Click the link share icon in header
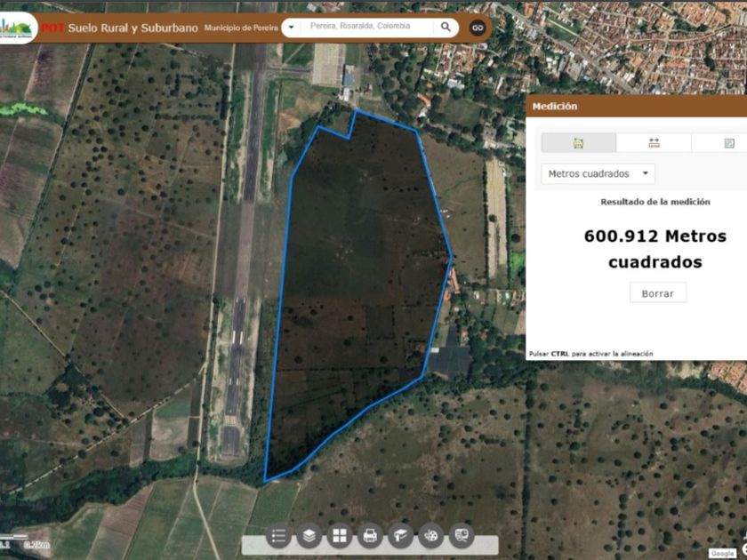Viewport: 747px width, 560px height. (x=478, y=28)
